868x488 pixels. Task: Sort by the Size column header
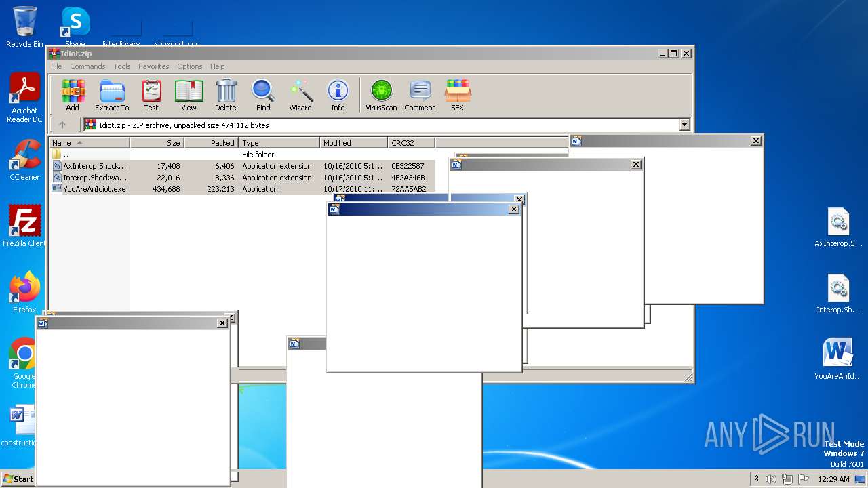[157, 142]
